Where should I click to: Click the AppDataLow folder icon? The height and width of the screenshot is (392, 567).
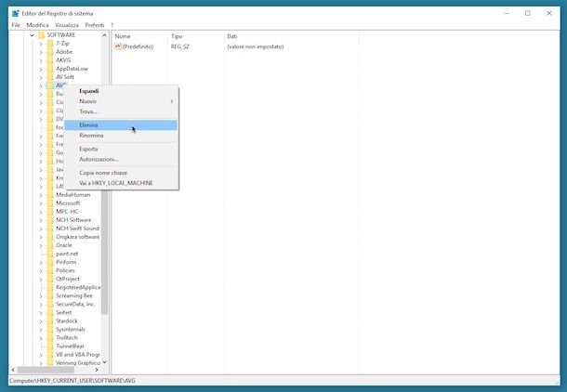tap(50, 69)
